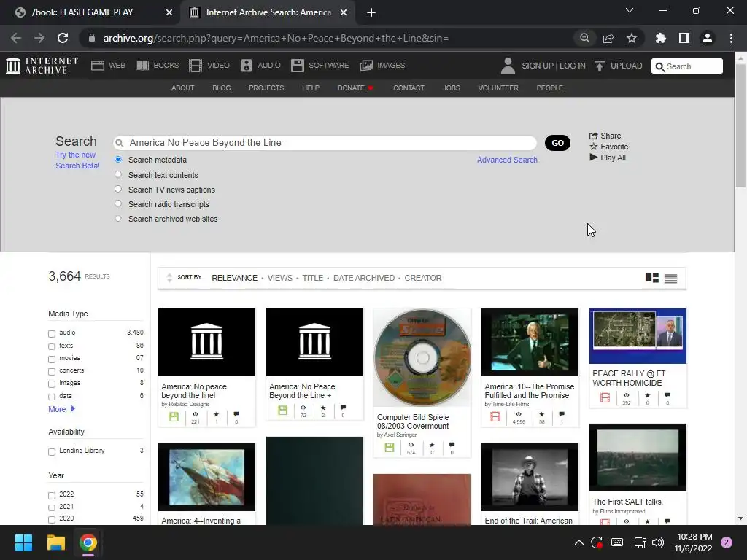Toggle sort direction arrows
This screenshot has width=747, height=560.
coord(169,278)
